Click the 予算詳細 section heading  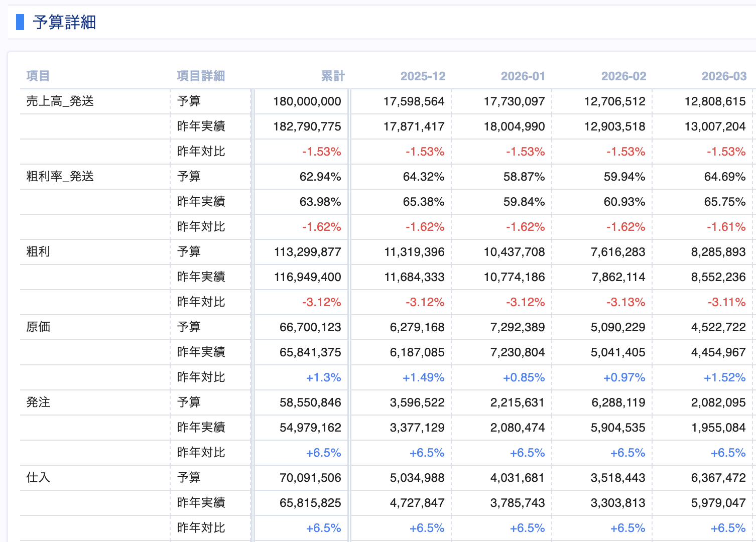click(64, 23)
